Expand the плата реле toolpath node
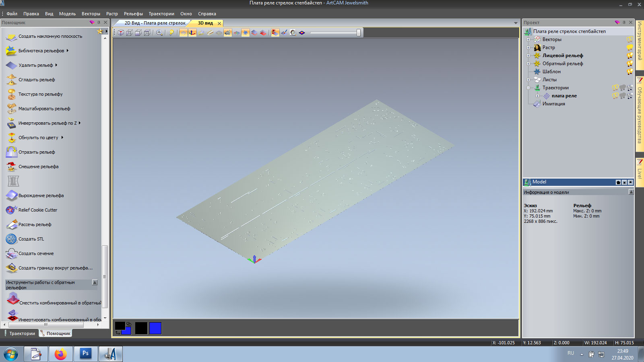This screenshot has width=644, height=362. [537, 96]
